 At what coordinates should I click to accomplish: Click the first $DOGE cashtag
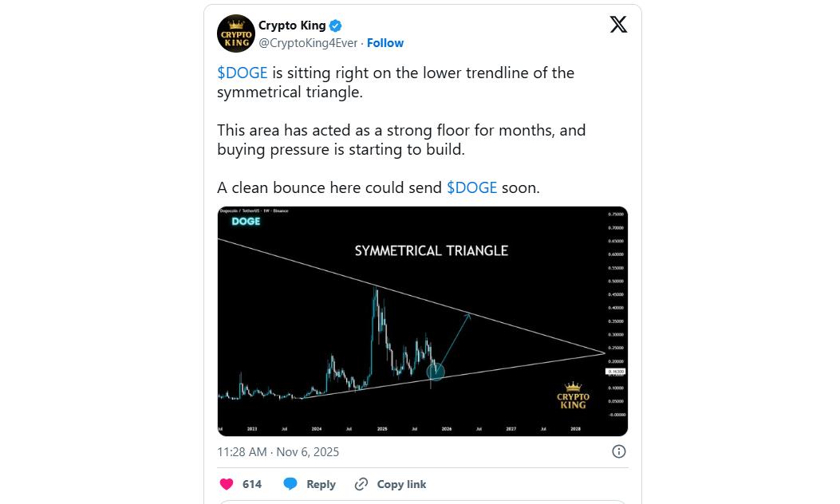point(242,73)
